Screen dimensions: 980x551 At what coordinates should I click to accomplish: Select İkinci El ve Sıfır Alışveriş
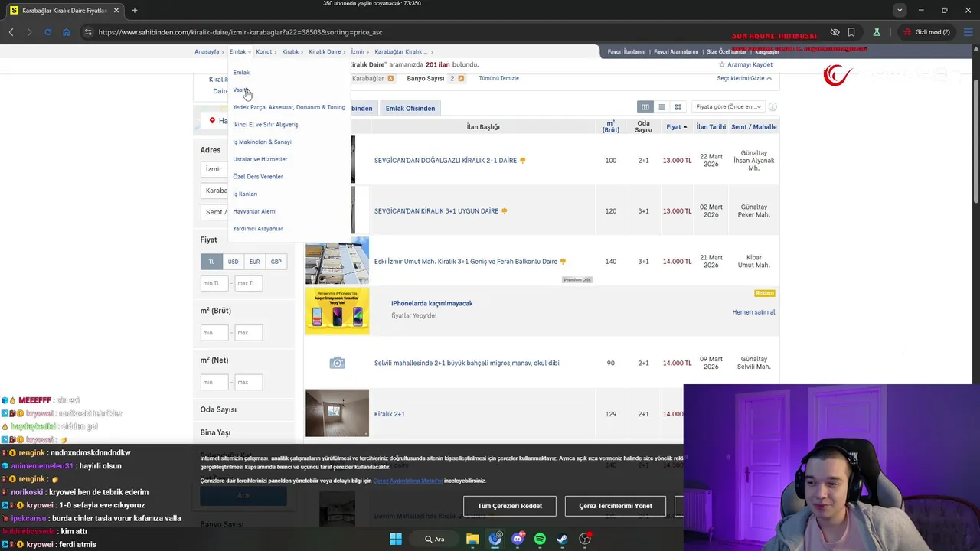266,125
